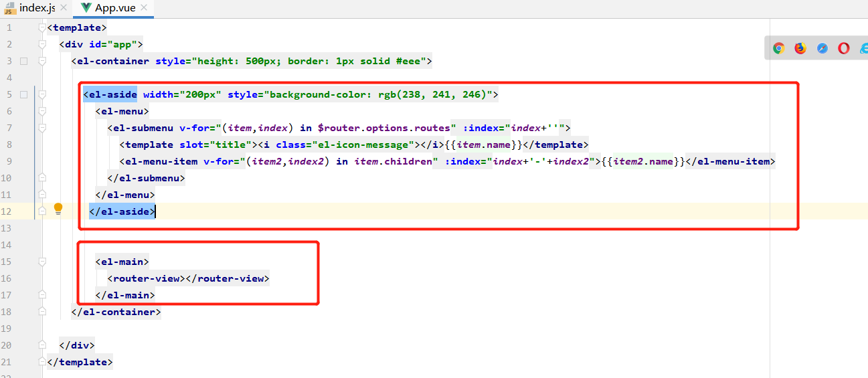Click the closing </div> tag

click(77, 345)
